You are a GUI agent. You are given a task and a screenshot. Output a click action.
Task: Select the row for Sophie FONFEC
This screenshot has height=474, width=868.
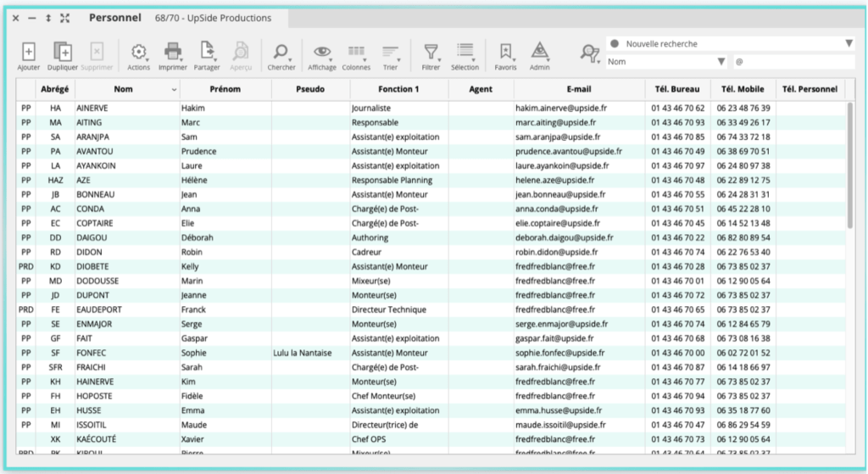(x=203, y=353)
